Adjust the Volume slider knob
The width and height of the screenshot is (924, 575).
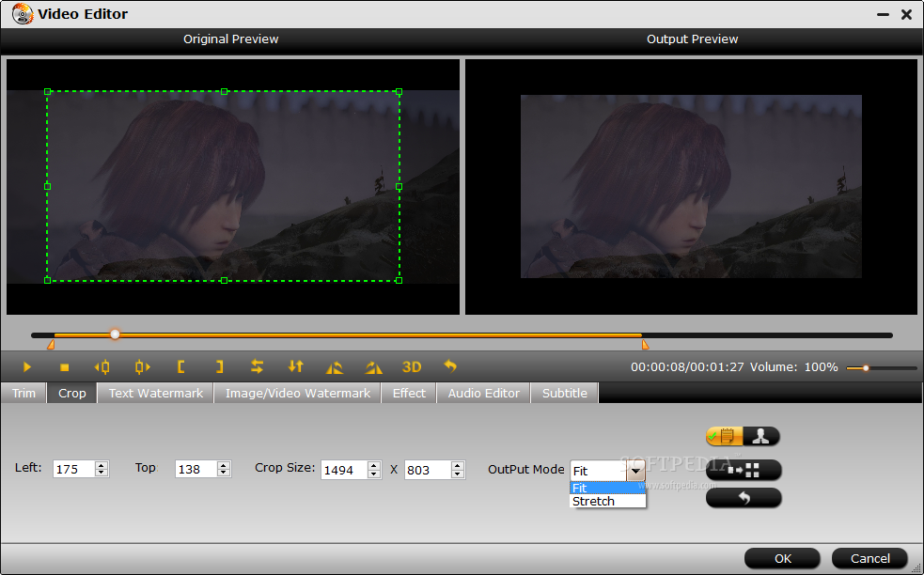(866, 368)
